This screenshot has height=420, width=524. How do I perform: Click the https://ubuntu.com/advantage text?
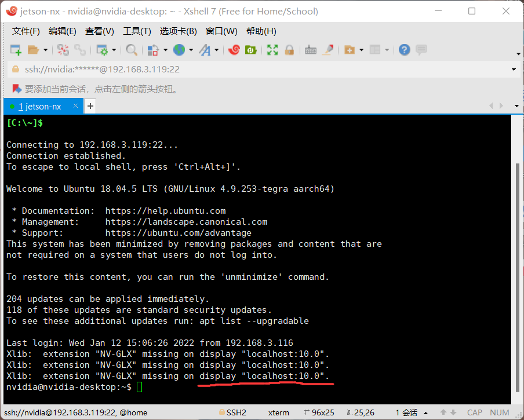coord(178,233)
